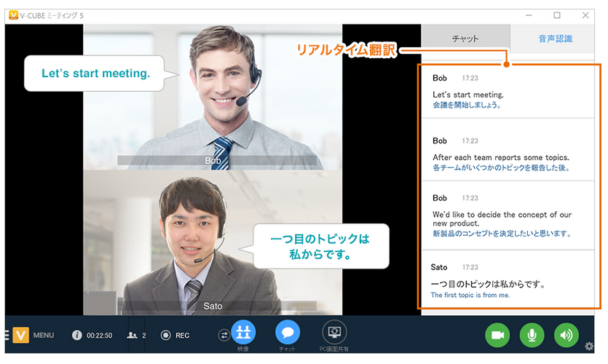
Task: Mute the green microphone button
Action: click(x=532, y=335)
